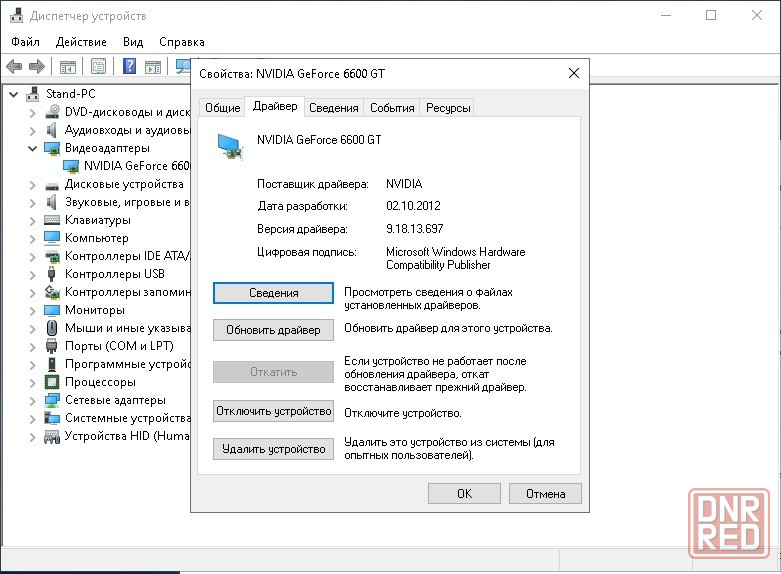The width and height of the screenshot is (781, 574).
Task: Click the storage controllers icon
Action: click(52, 292)
